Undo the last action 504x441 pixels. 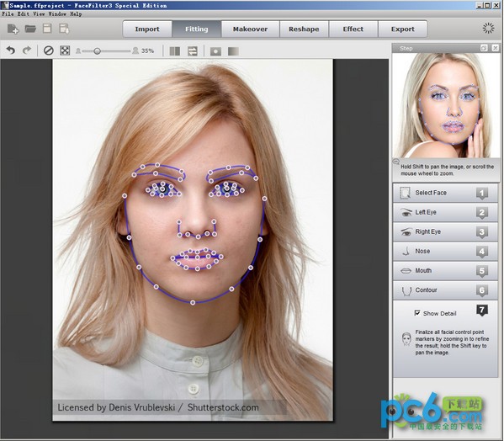click(11, 50)
